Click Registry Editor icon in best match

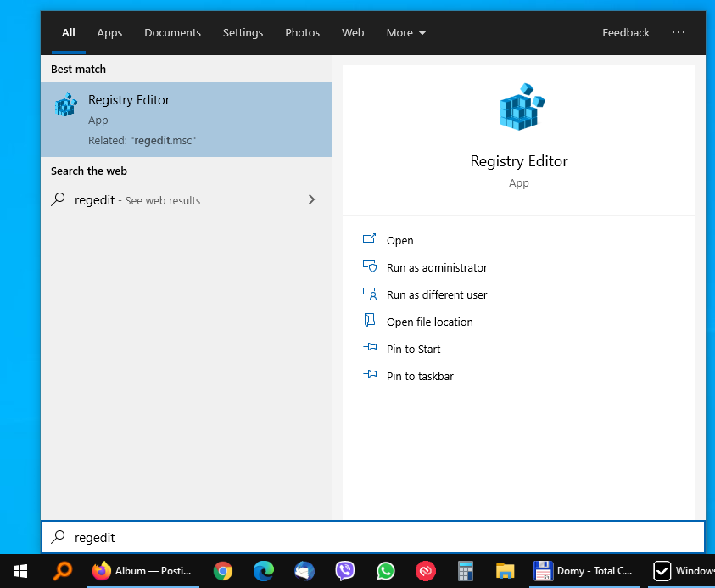pos(66,105)
